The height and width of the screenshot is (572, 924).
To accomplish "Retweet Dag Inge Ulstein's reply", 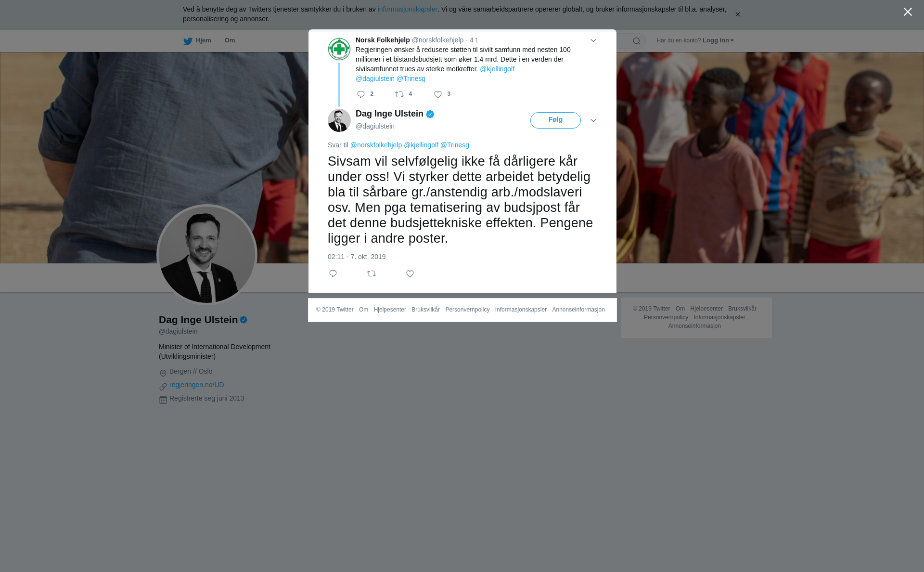I will [372, 273].
